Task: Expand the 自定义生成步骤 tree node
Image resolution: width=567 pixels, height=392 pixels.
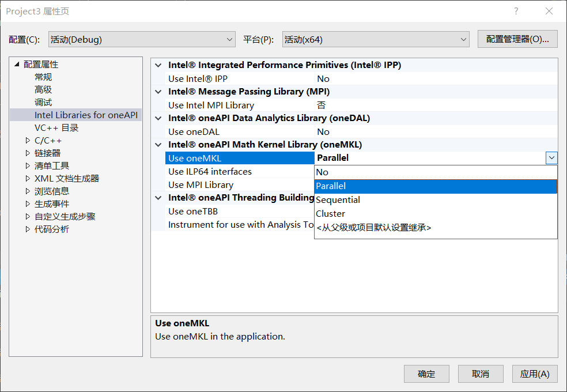Action: click(28, 216)
